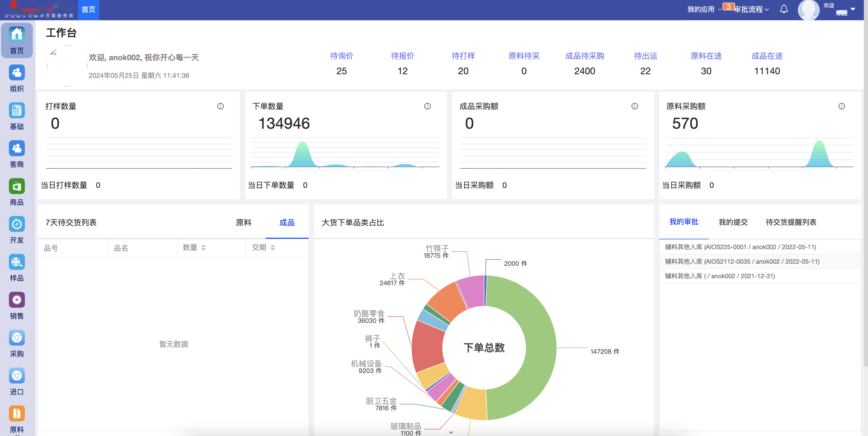Open the 待报价 statistic
The image size is (868, 436).
click(x=402, y=63)
